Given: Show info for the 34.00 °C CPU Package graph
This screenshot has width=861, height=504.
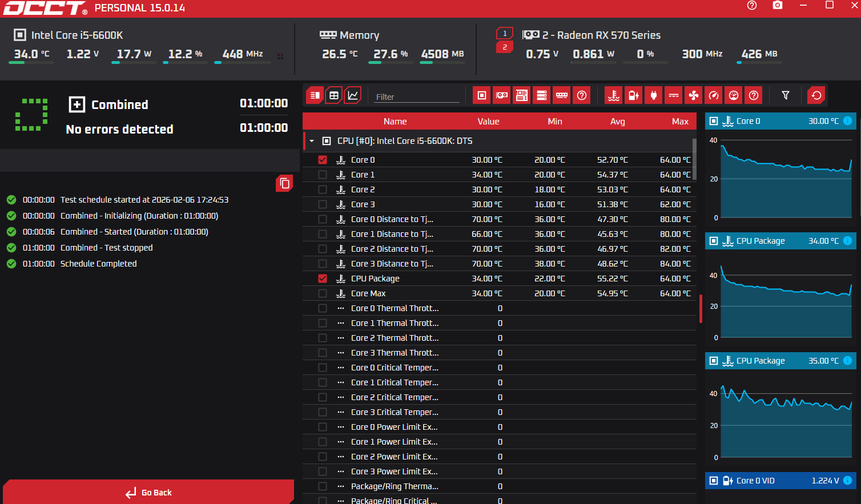Looking at the screenshot, I should tap(848, 241).
